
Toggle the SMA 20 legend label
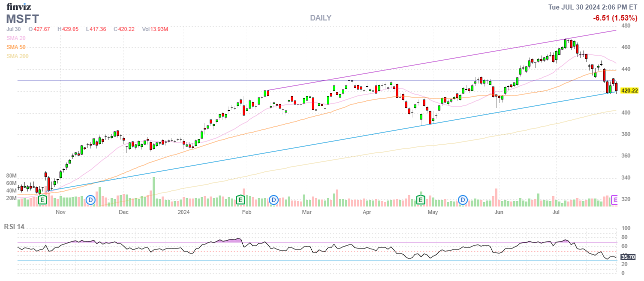click(16, 38)
